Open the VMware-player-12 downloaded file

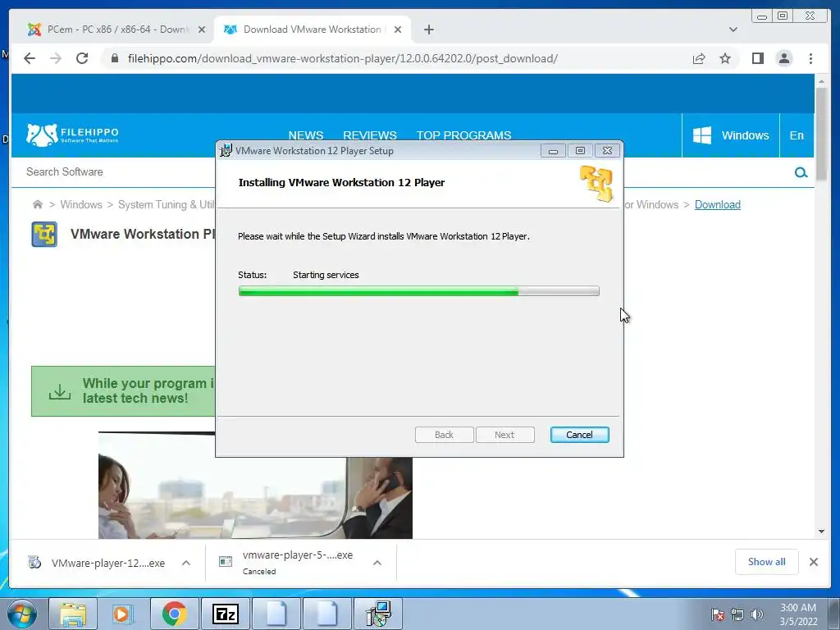coord(97,563)
